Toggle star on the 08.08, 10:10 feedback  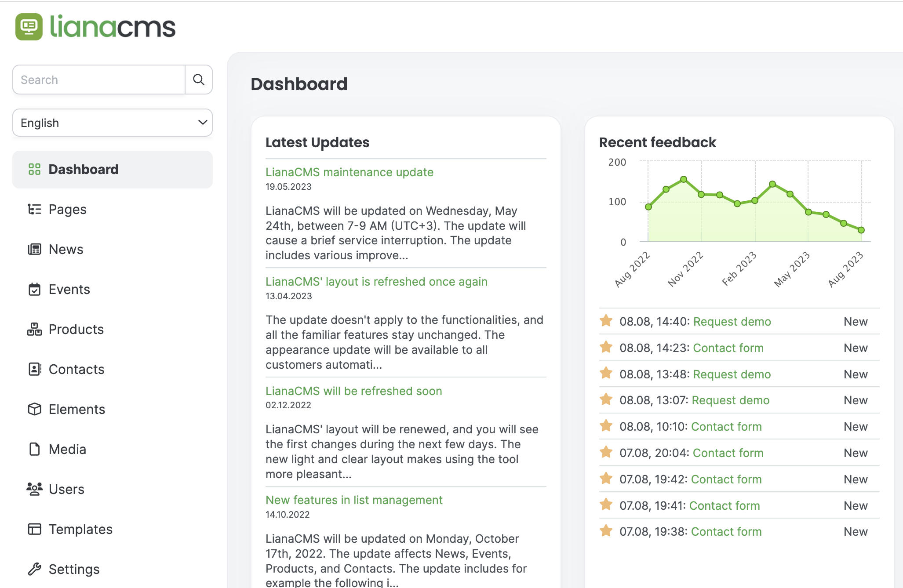click(606, 426)
